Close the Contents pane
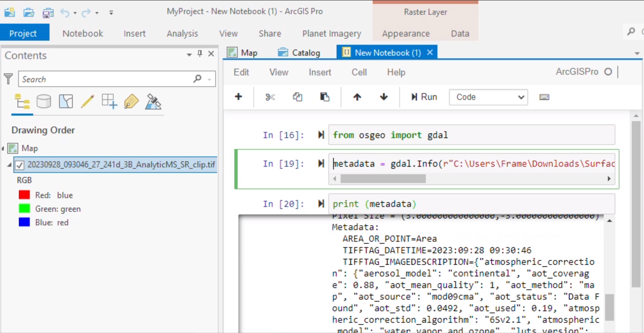The width and height of the screenshot is (644, 333). (211, 54)
